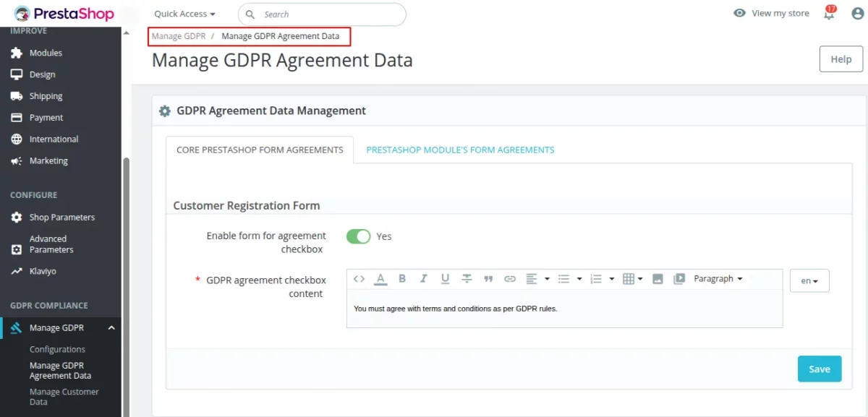
Task: Toggle the text color option in the editor
Action: click(x=380, y=278)
